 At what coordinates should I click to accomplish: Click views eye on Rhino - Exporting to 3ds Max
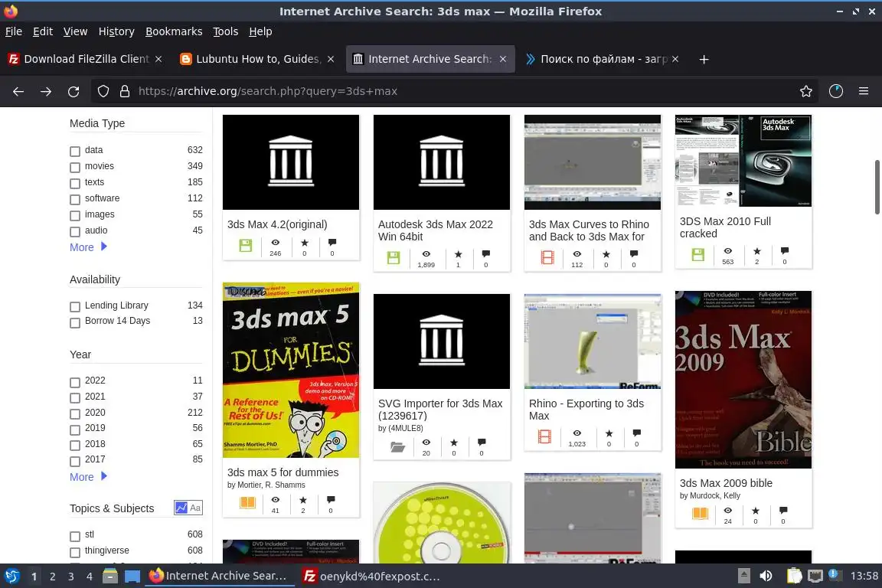click(577, 433)
